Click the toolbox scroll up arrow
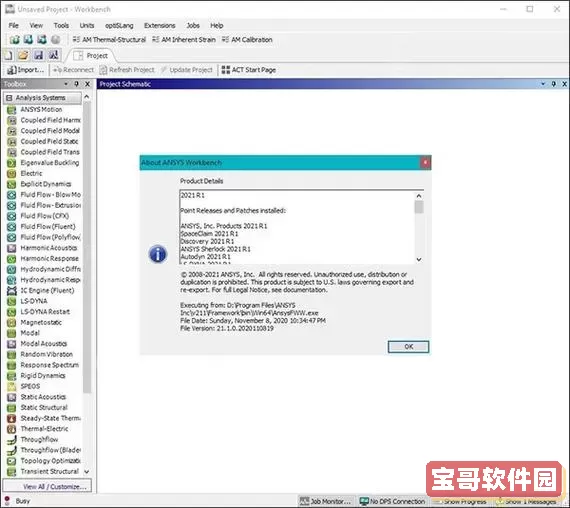The image size is (570, 508). (x=87, y=97)
